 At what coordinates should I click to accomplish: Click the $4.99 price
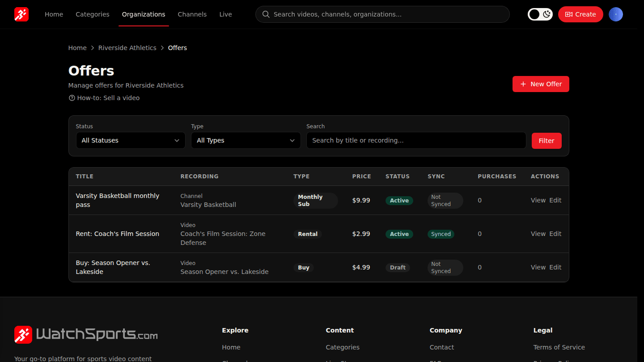(361, 267)
